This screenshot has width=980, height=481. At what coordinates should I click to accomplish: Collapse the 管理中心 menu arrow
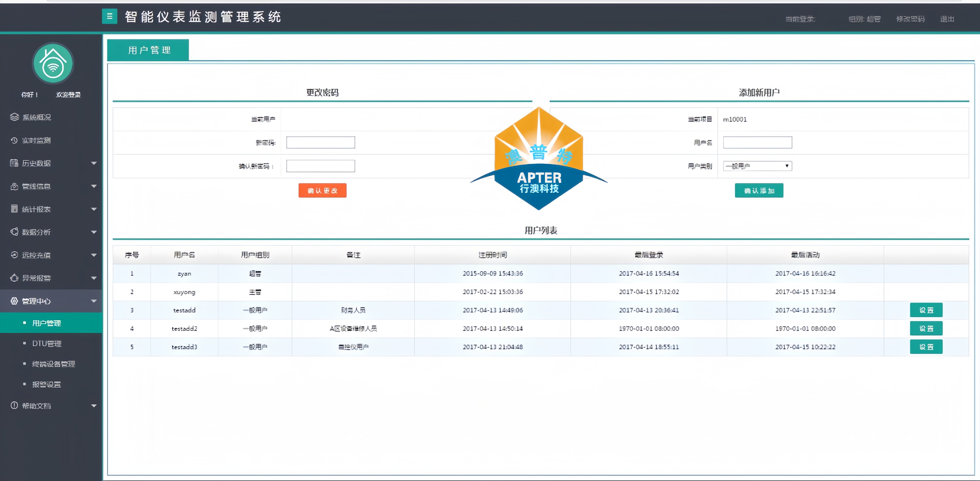pos(94,301)
